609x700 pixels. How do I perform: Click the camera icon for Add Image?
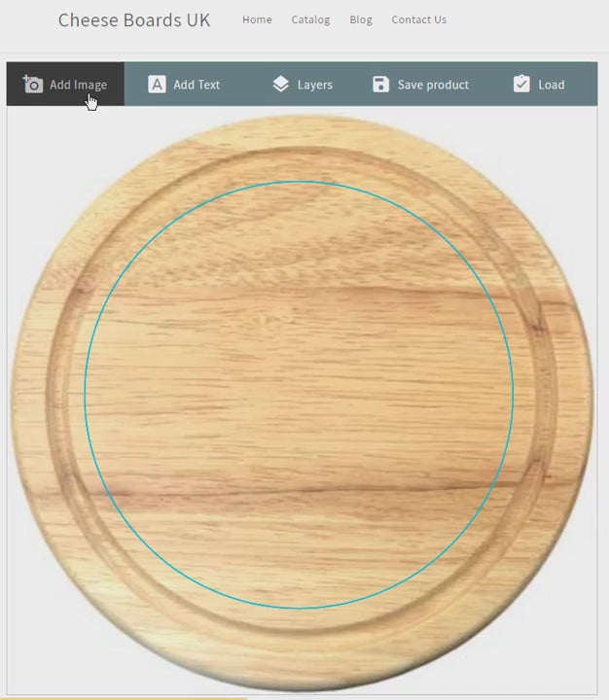point(33,84)
